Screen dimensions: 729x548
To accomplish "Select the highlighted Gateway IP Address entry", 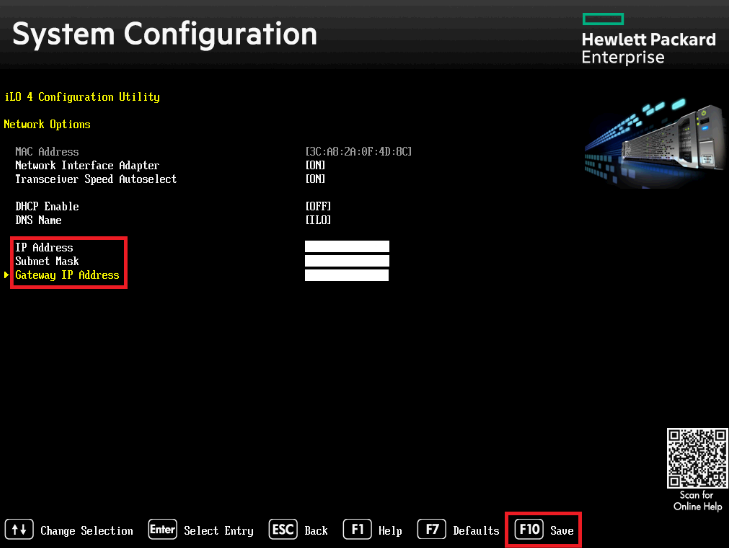I will (67, 275).
